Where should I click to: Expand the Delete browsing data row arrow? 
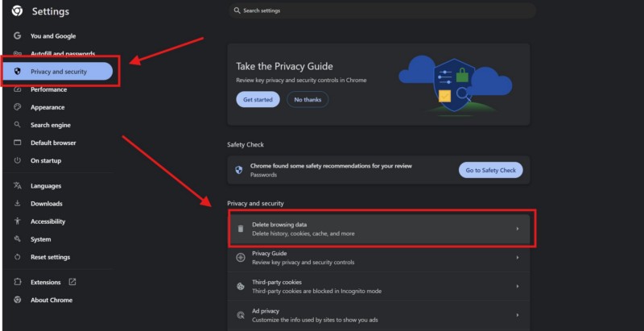pyautogui.click(x=517, y=229)
